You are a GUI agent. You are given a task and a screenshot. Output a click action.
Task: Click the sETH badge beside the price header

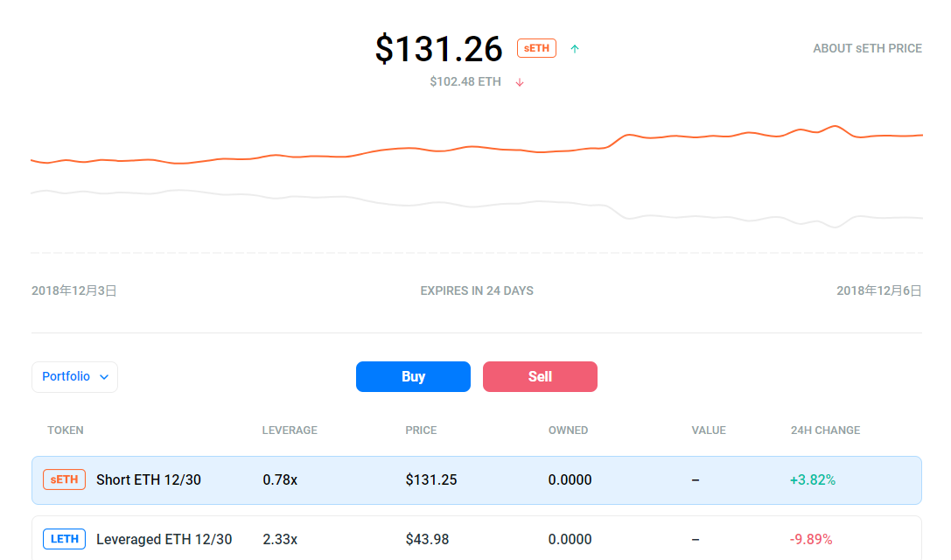tap(536, 48)
